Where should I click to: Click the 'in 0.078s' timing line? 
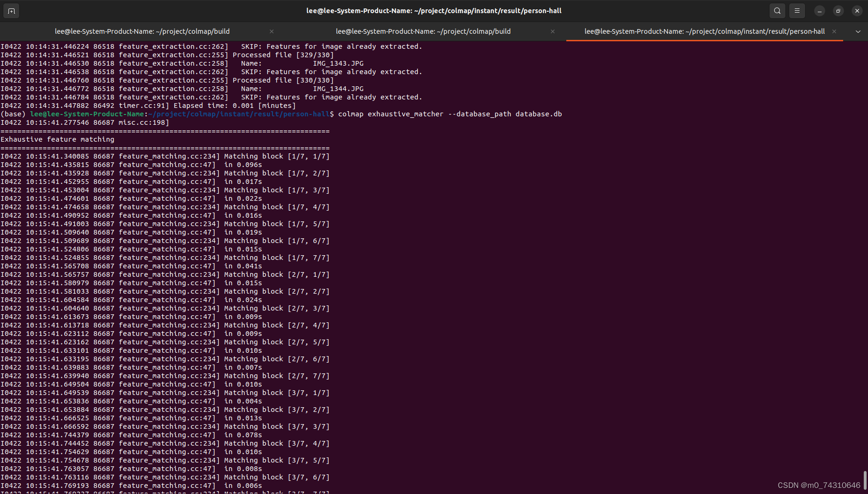point(131,435)
